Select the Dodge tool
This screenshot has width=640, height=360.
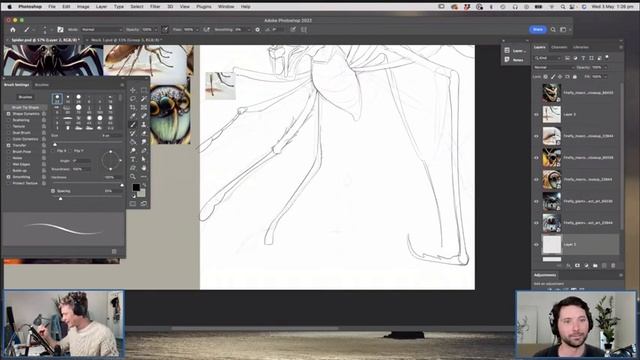(133, 151)
